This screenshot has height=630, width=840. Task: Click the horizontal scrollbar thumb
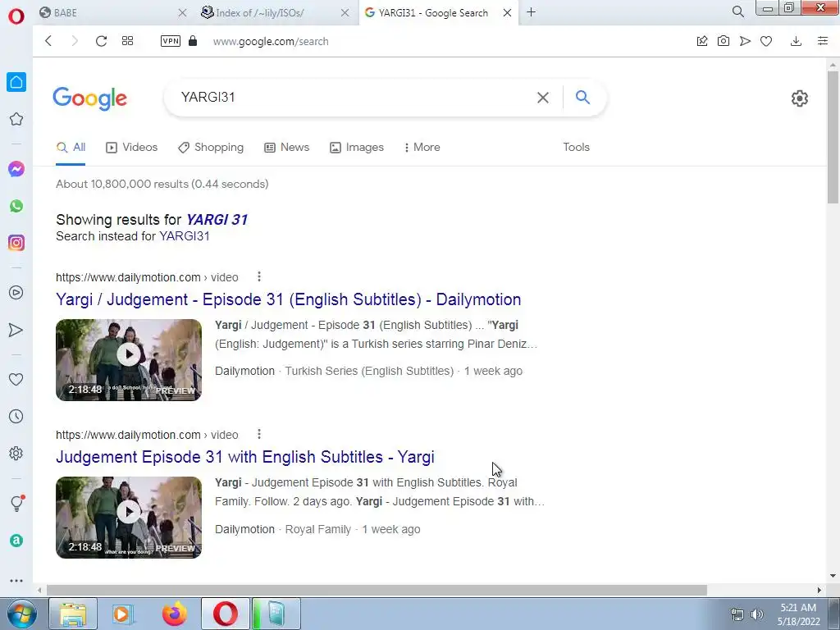pos(377,590)
